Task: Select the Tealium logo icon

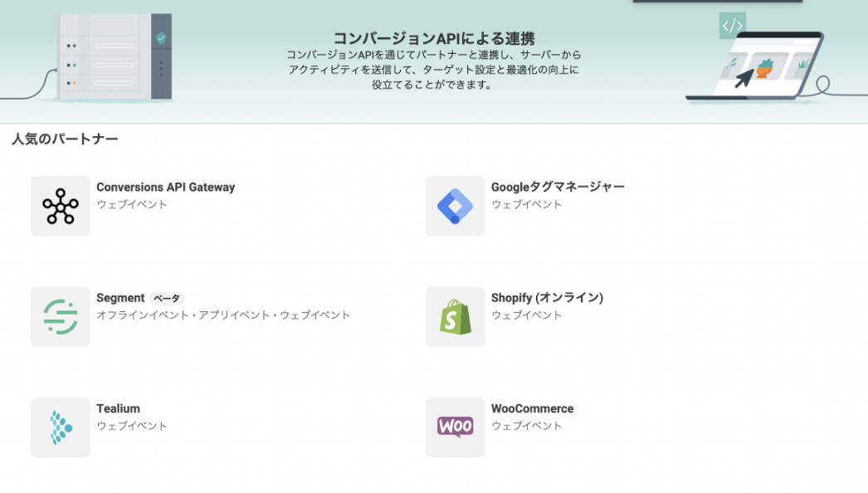Action: (61, 427)
